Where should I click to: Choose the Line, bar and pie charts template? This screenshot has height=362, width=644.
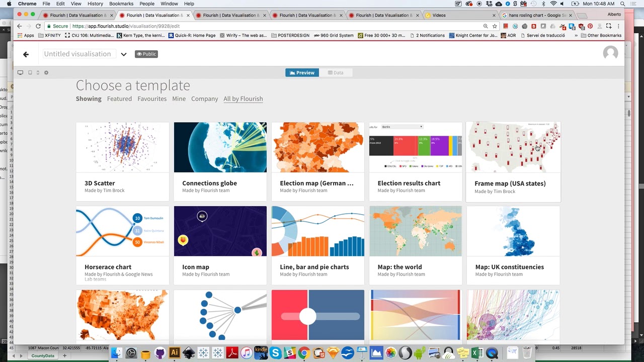tap(318, 245)
